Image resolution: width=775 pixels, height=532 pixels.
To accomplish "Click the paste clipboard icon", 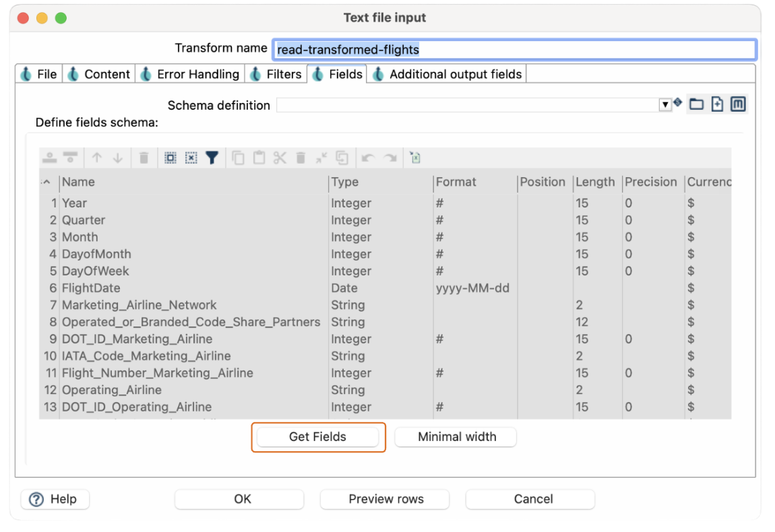I will [259, 158].
